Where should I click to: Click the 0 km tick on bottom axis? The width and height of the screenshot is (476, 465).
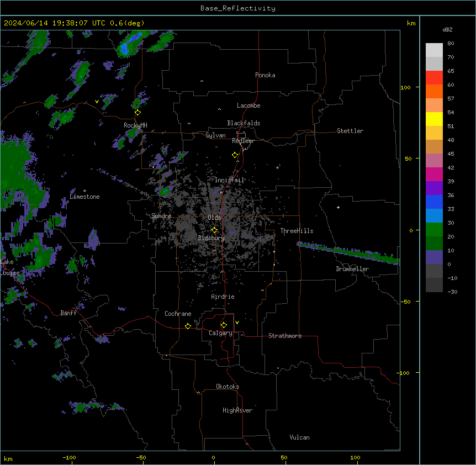(x=213, y=457)
